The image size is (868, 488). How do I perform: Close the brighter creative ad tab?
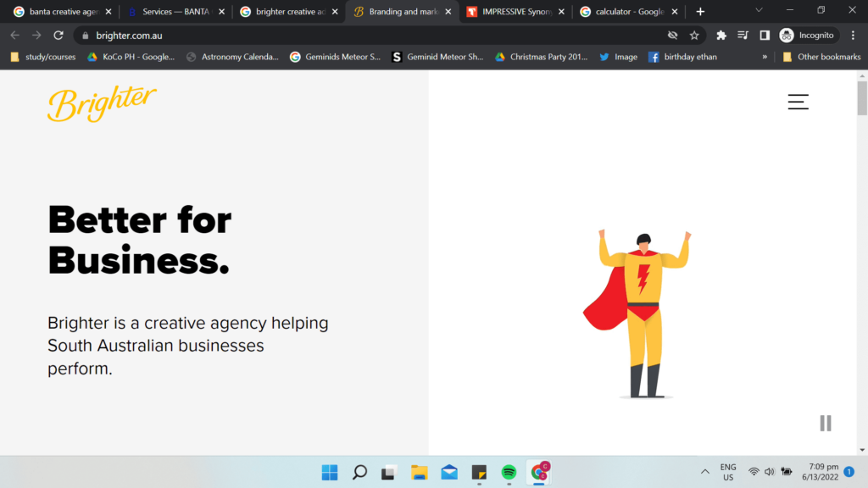coord(335,12)
